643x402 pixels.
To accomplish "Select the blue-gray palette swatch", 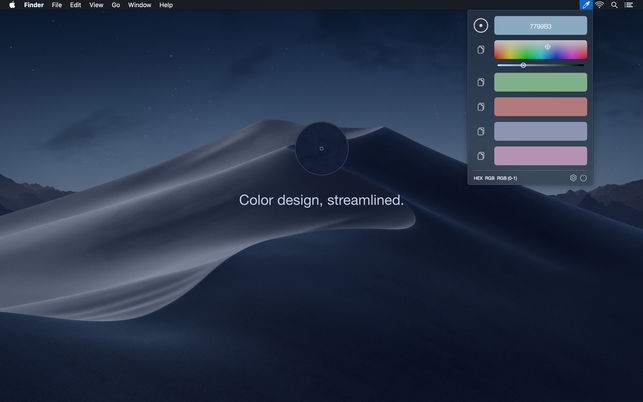I will (x=540, y=131).
